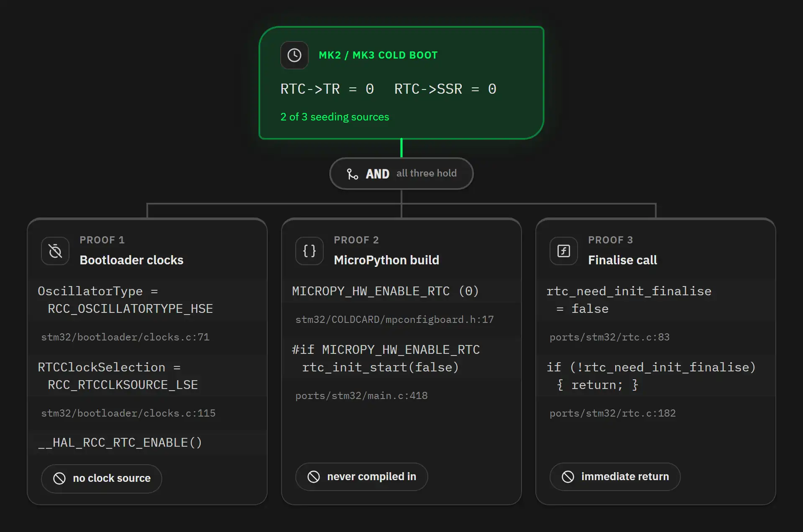Click the branch icon in the AND node
The image size is (803, 532).
[353, 174]
